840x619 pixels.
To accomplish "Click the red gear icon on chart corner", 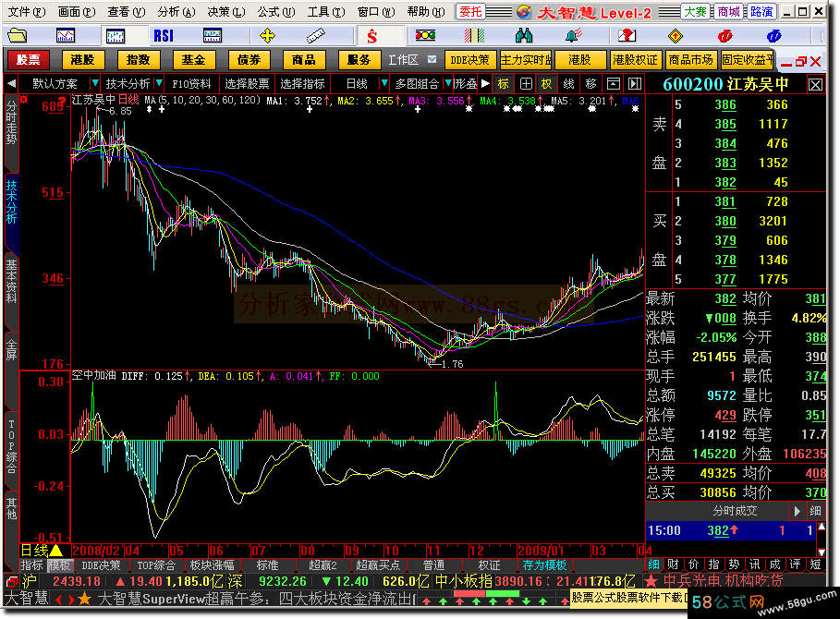I will (24, 99).
